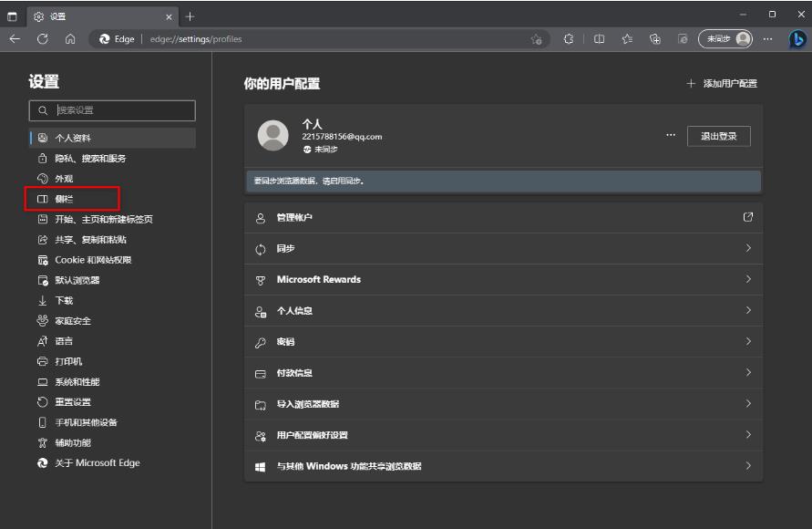Expand the 导入浏览器数据 row chevron

click(748, 404)
